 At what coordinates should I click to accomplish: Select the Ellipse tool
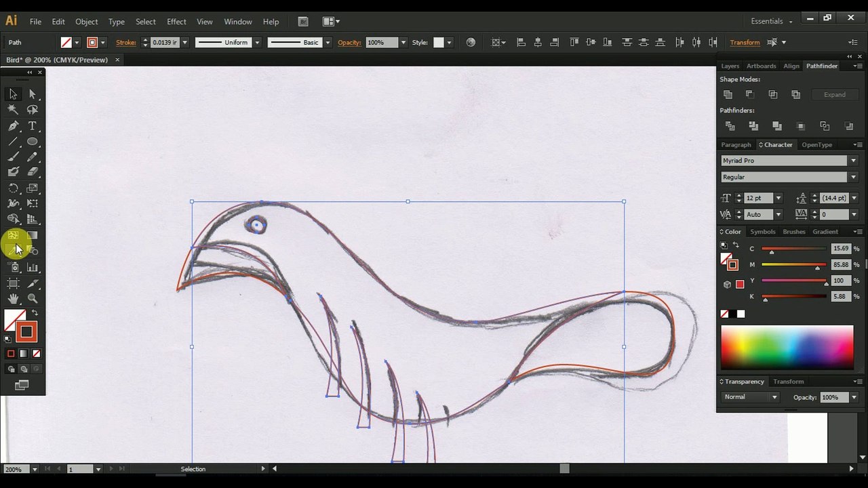click(x=33, y=142)
